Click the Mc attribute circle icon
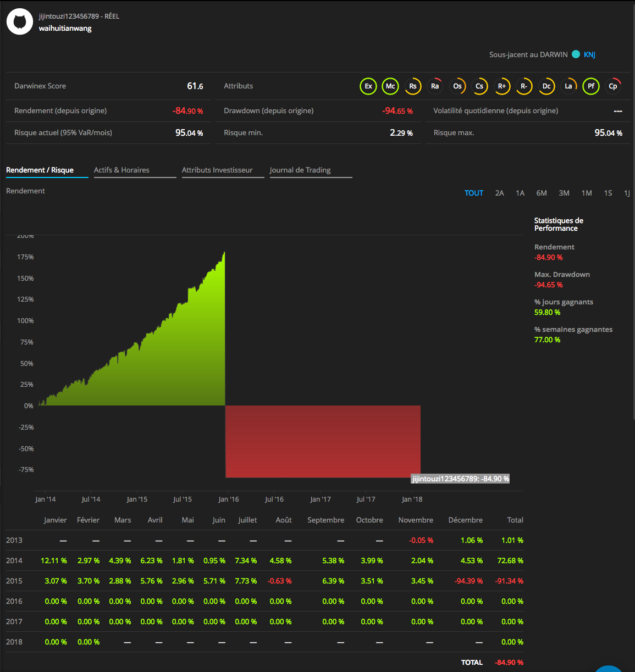Screen dimensions: 635x672 point(390,86)
